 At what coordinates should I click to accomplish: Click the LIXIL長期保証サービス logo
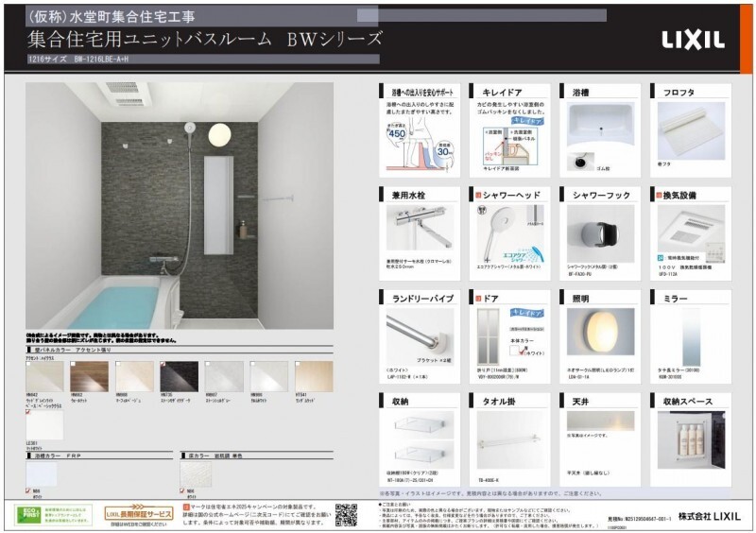tap(138, 513)
